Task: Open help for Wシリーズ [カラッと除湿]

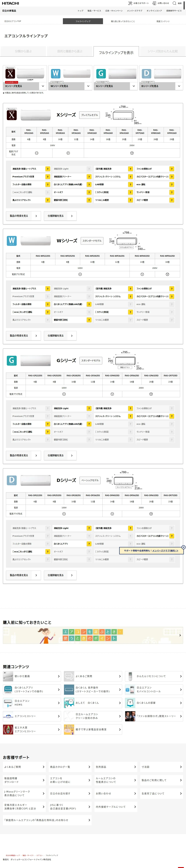Action: tap(130, 312)
